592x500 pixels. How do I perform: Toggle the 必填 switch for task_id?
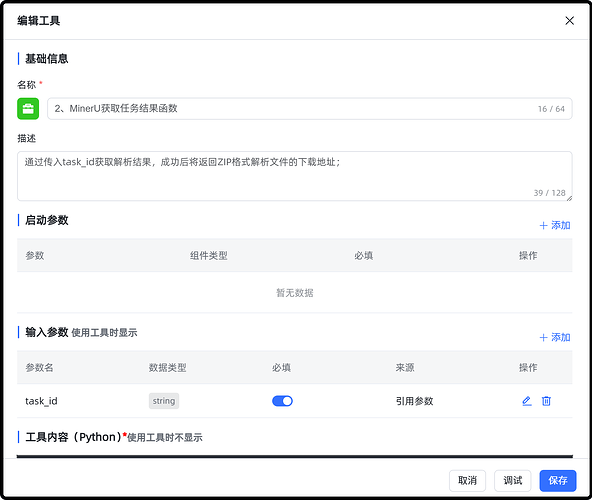[282, 401]
